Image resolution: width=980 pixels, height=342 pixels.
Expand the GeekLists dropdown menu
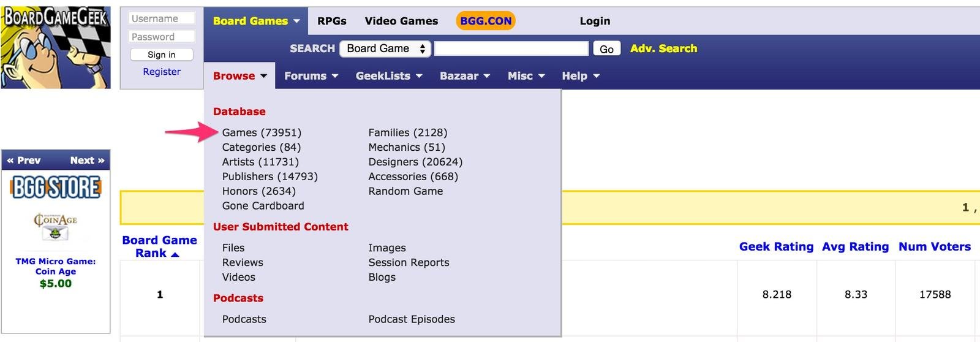389,76
